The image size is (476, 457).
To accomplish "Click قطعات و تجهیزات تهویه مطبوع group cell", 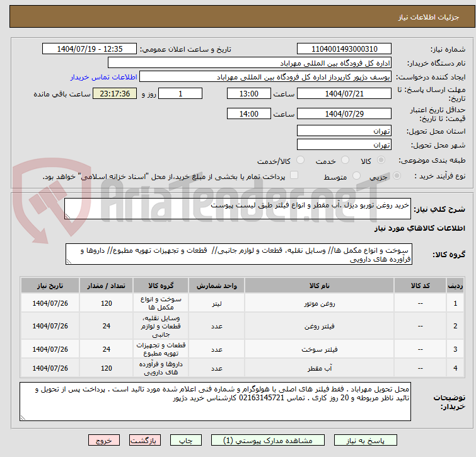I will (x=161, y=349).
